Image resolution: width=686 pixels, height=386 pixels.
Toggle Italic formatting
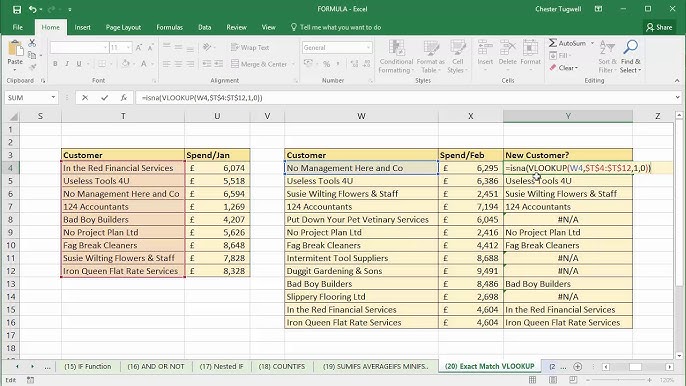(67, 64)
